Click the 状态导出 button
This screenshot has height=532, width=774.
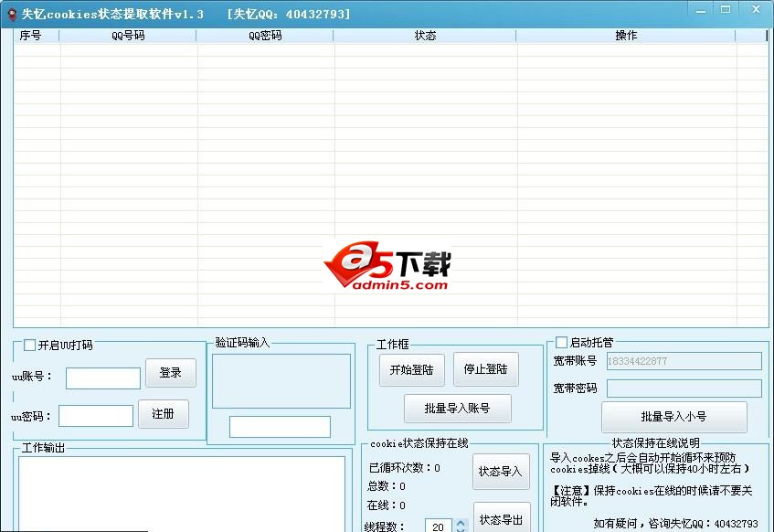pos(502,517)
